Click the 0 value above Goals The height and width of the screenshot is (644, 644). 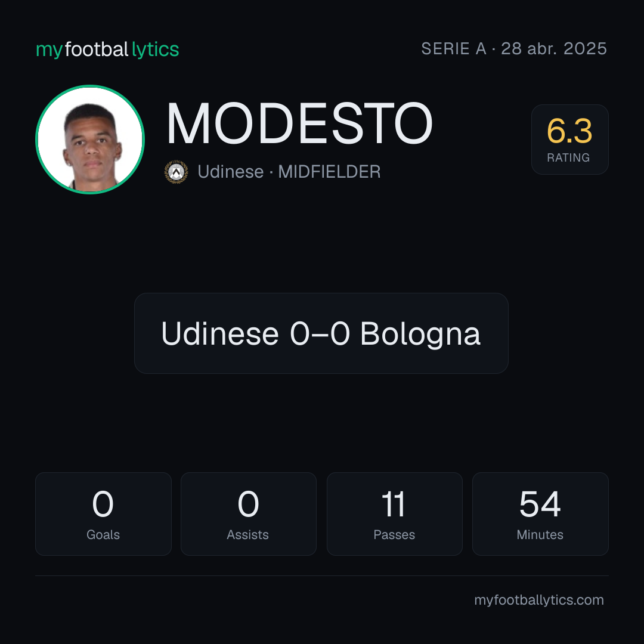[103, 504]
